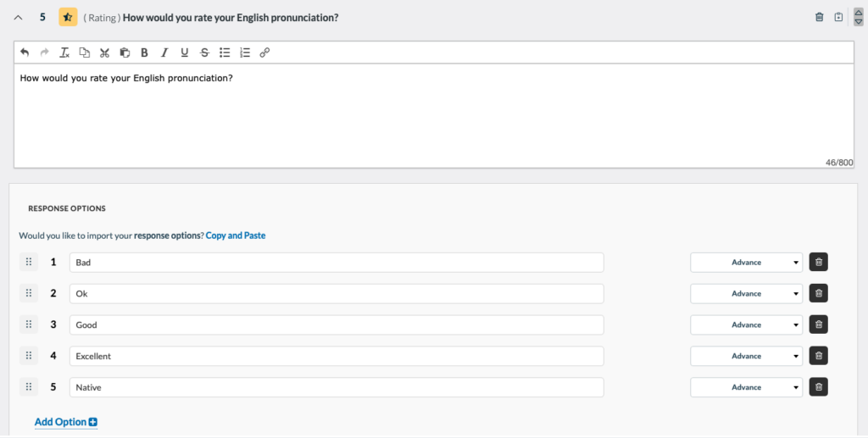This screenshot has height=438, width=868.
Task: Toggle italic formatting
Action: [164, 53]
